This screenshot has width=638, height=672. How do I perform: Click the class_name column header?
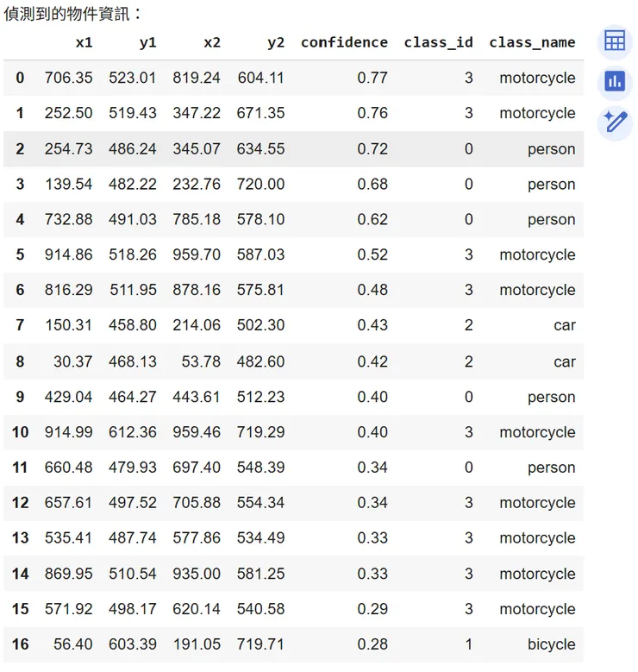click(x=532, y=42)
